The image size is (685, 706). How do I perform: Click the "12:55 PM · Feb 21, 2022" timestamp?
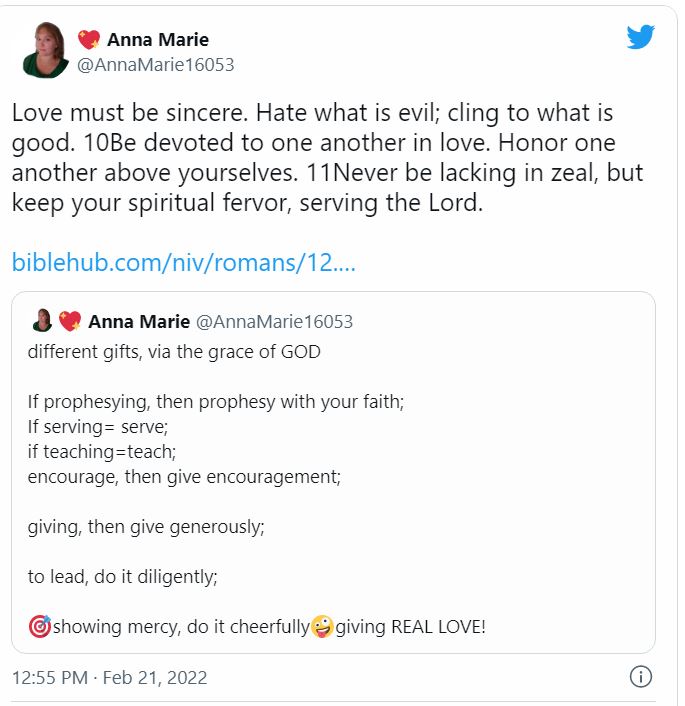tap(110, 678)
